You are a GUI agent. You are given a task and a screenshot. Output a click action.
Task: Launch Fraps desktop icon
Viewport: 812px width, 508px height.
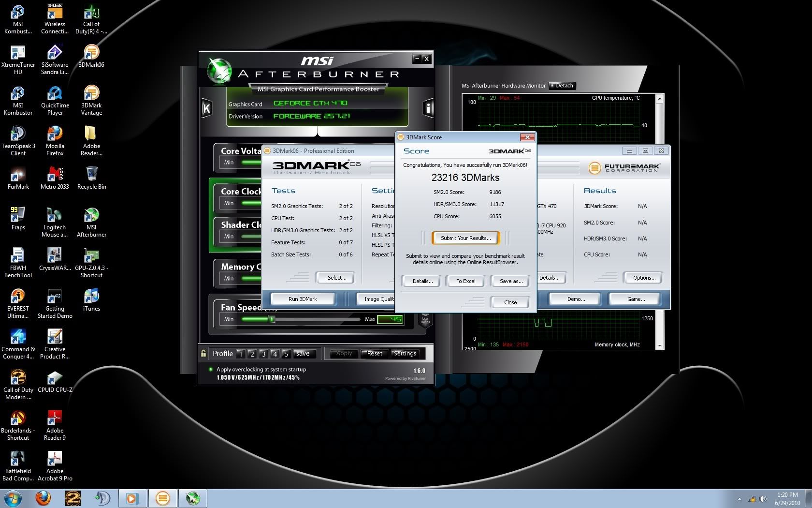18,219
